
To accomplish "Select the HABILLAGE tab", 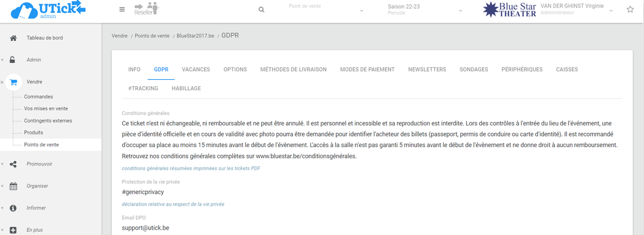I will [186, 88].
